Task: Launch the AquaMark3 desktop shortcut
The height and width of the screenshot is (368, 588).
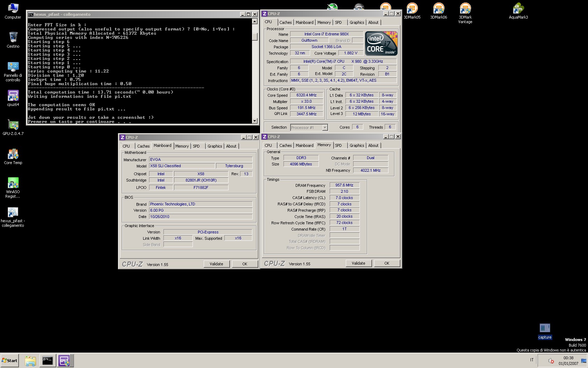Action: pyautogui.click(x=518, y=11)
